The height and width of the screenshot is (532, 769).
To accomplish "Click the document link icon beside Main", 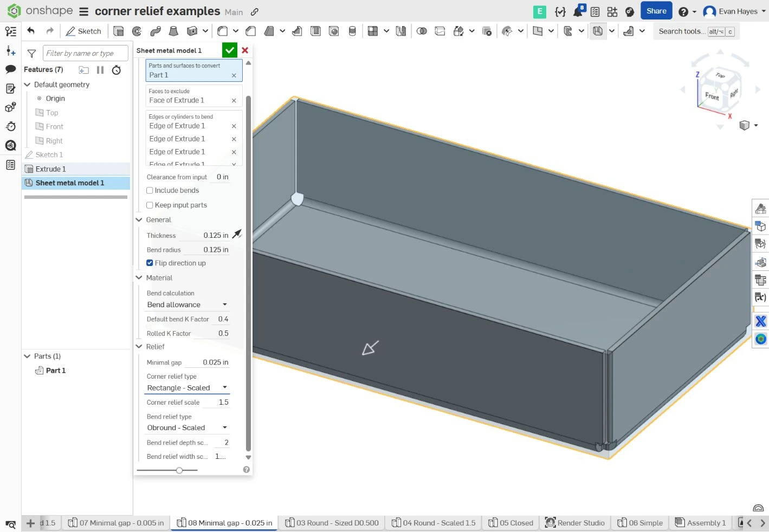I will (254, 11).
